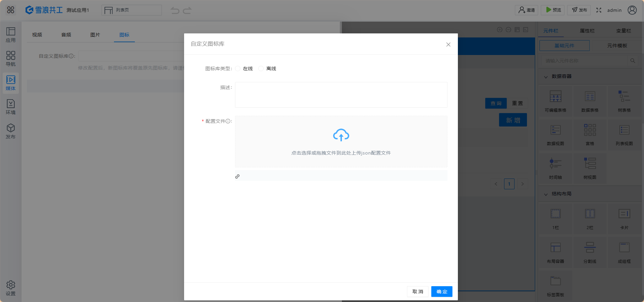Switch to the 图标 tab

124,35
